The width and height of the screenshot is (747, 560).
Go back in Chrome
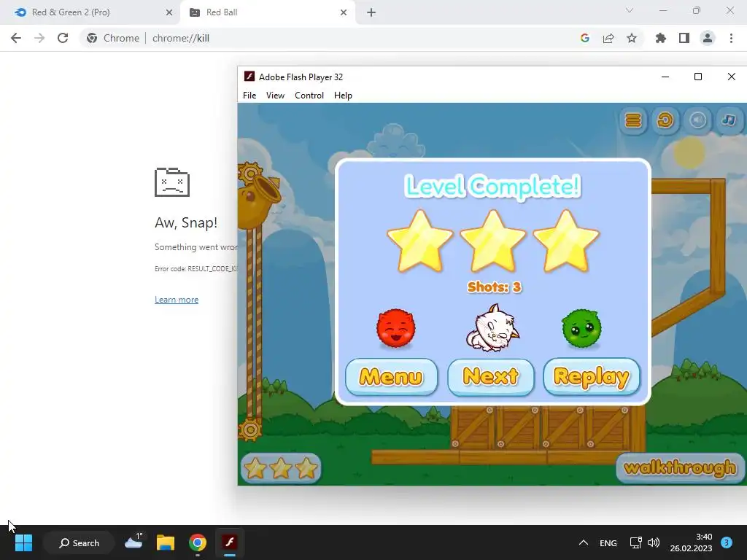pos(16,38)
